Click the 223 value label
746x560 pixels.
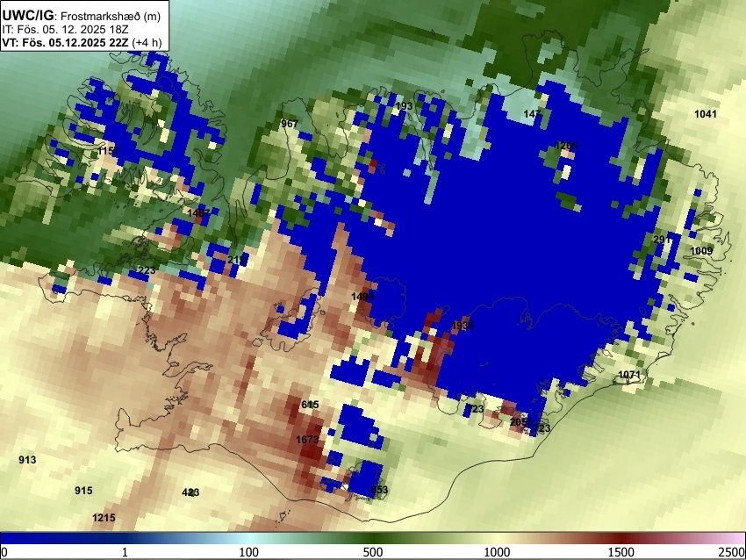[x=147, y=270]
